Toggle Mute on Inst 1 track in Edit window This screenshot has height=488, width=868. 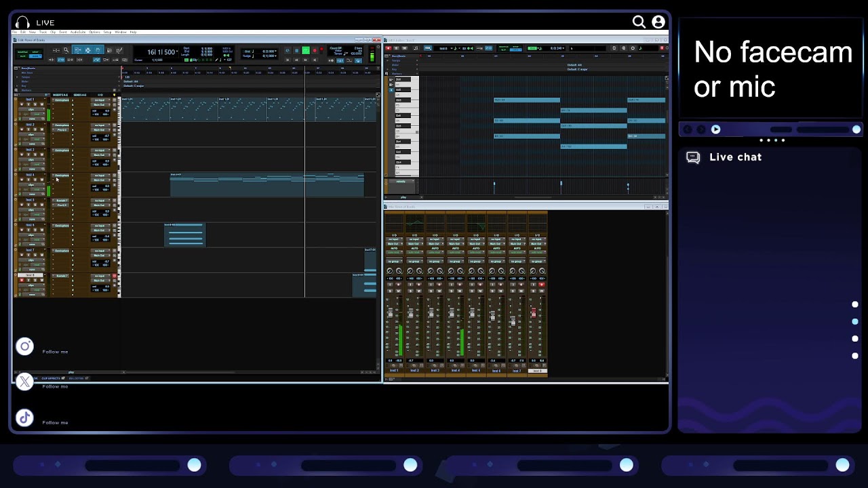[x=42, y=104]
